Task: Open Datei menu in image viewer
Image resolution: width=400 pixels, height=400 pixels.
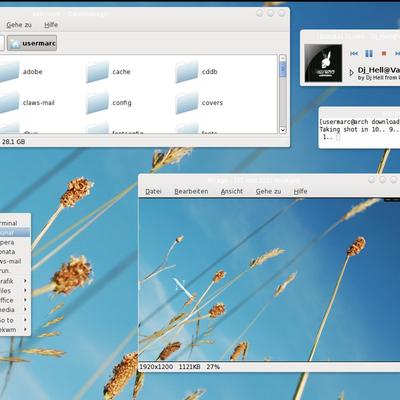Action: click(x=153, y=191)
